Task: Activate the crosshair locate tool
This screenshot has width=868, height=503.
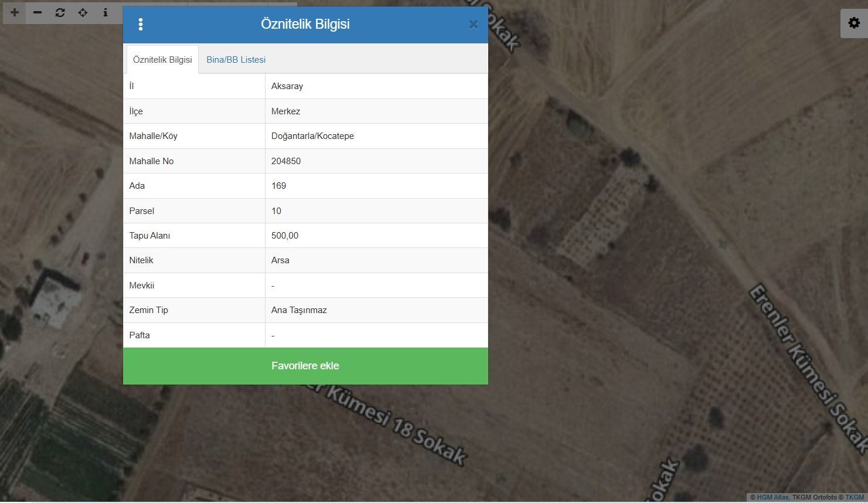Action: [83, 12]
